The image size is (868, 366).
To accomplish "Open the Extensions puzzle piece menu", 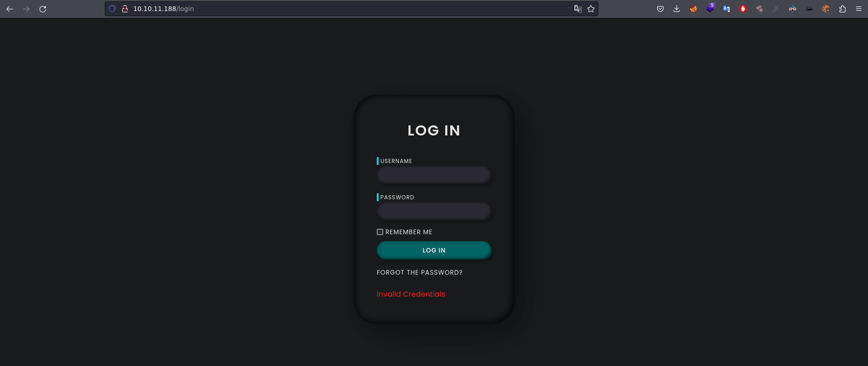I will coord(842,9).
